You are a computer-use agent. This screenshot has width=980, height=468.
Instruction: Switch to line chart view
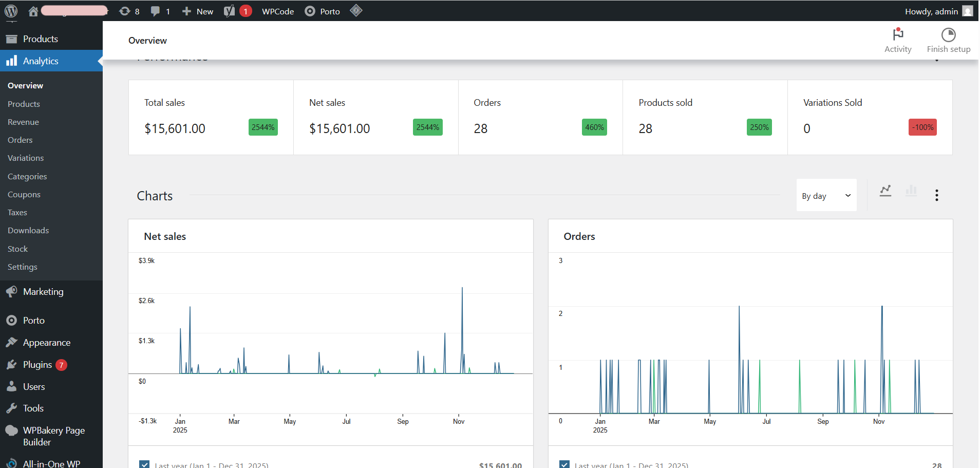click(885, 191)
